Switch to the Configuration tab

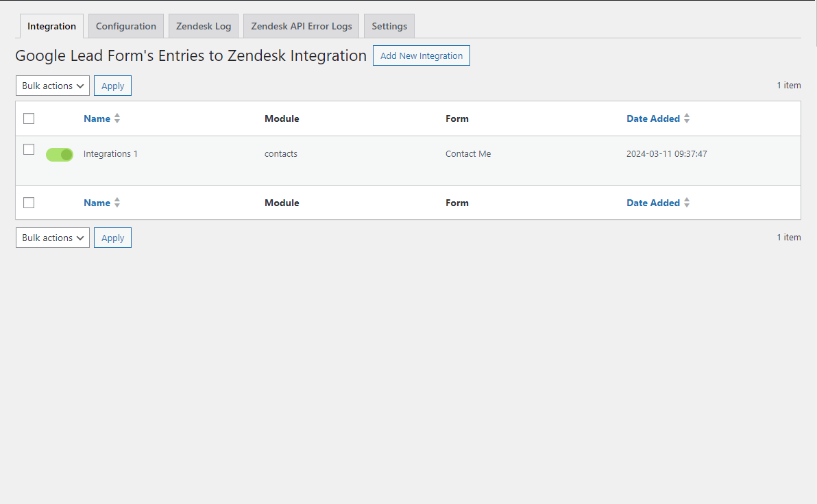[126, 26]
